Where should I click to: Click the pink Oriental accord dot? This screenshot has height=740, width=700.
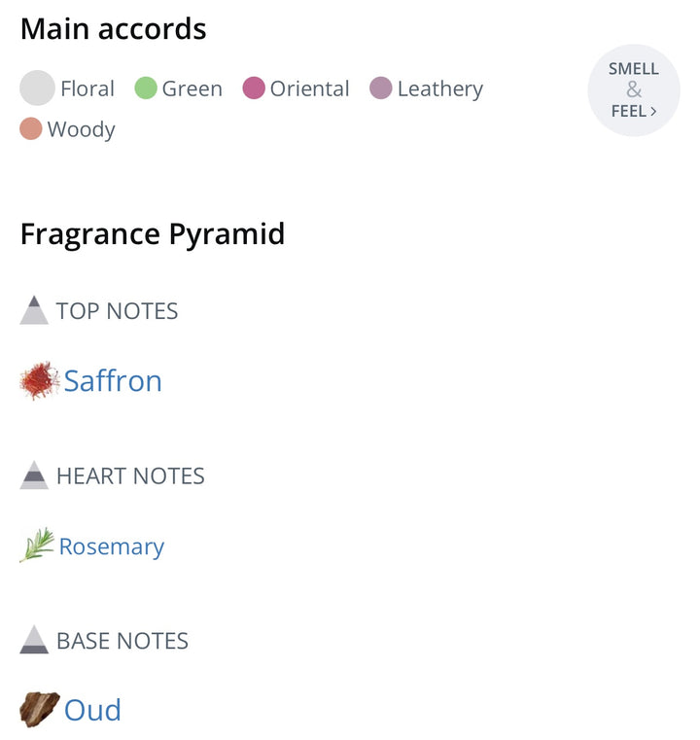coord(254,88)
